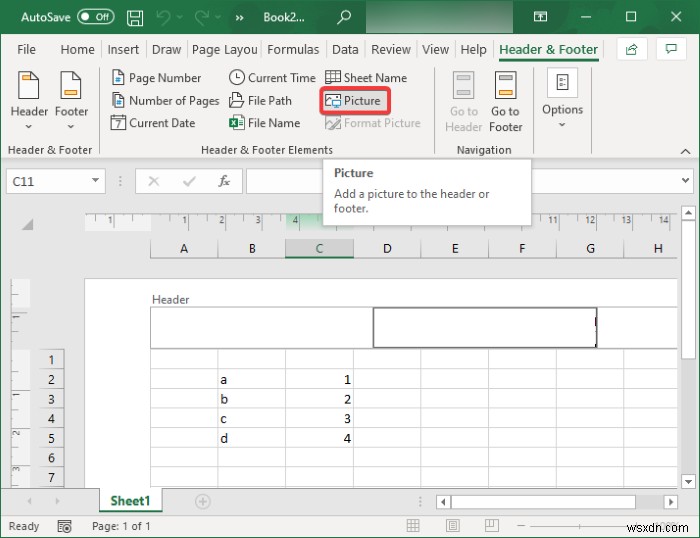Click the horizontal scrollbar left arrow
This screenshot has width=700, height=538.
pyautogui.click(x=443, y=502)
